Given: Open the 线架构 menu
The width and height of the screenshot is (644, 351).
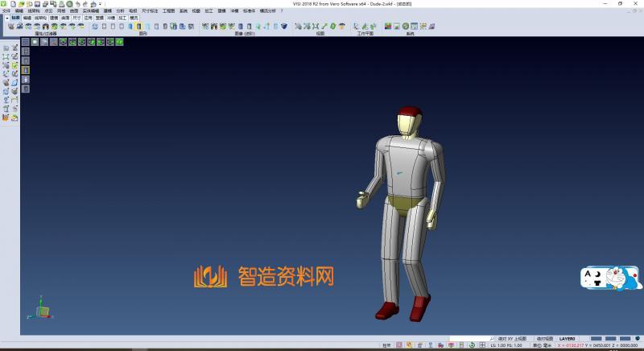Looking at the screenshot, I should coord(34,10).
